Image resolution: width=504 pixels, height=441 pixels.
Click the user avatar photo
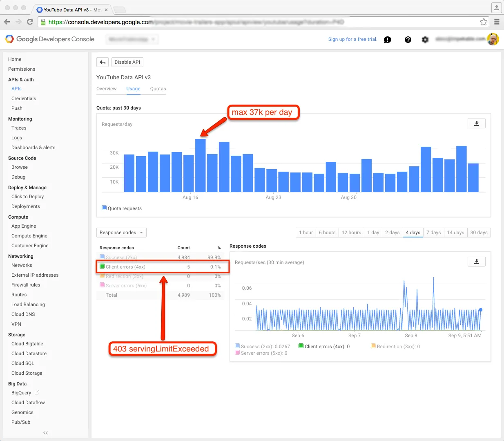click(x=493, y=39)
